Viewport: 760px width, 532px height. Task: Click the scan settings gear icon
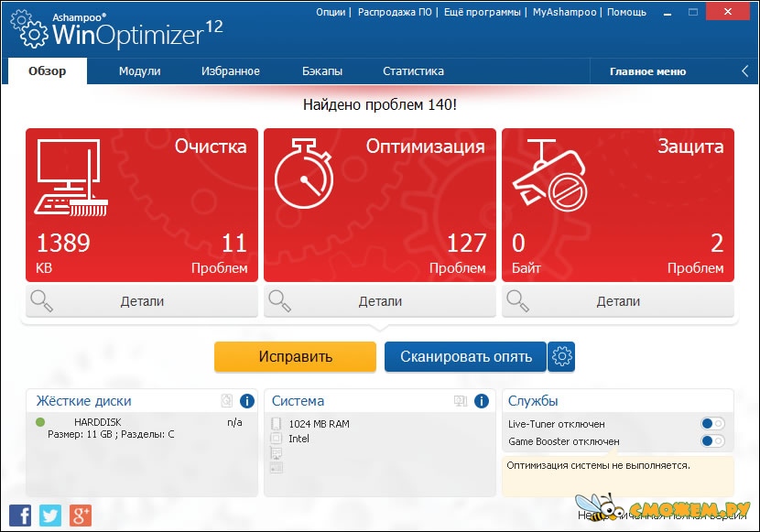[561, 356]
